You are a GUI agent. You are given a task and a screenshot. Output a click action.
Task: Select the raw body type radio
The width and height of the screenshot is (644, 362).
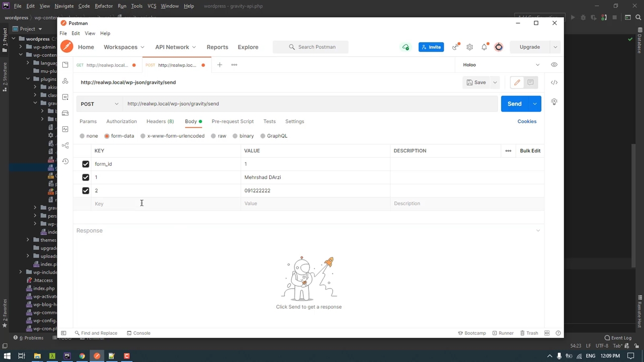pos(214,136)
